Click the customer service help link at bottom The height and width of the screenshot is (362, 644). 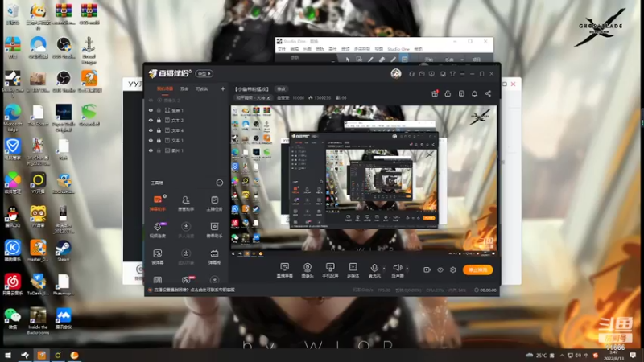click(194, 290)
